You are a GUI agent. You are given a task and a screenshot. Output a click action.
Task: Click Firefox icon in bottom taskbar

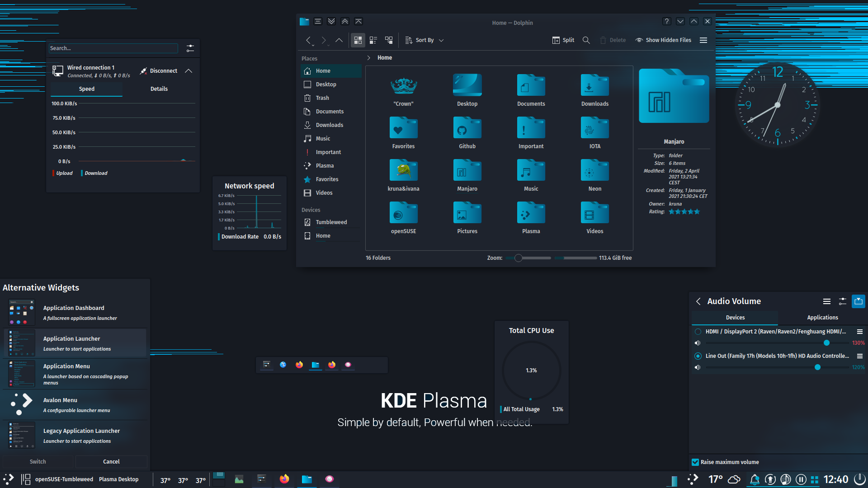[284, 479]
